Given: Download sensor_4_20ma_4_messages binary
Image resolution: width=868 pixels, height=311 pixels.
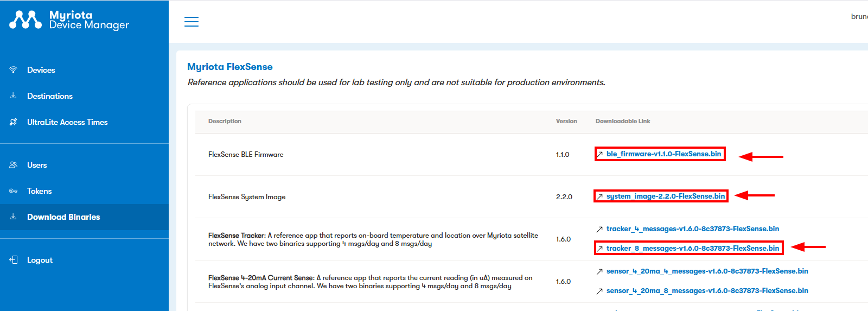Looking at the screenshot, I should click(x=707, y=271).
